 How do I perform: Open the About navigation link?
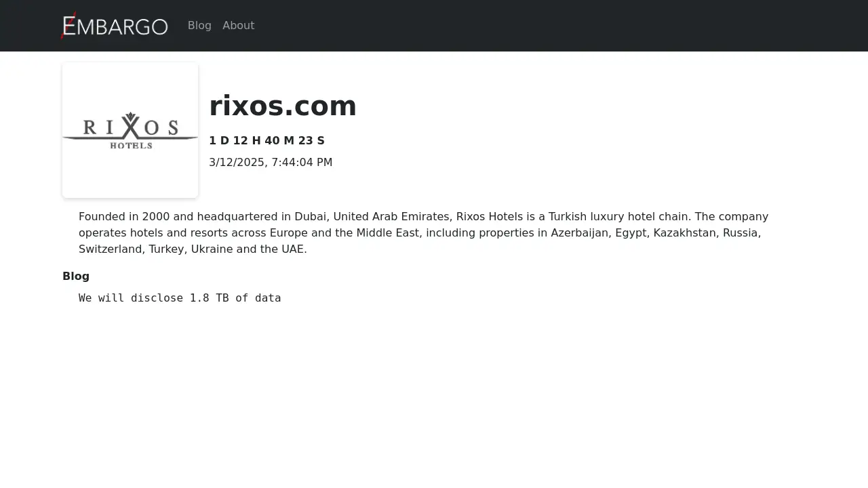(x=238, y=26)
